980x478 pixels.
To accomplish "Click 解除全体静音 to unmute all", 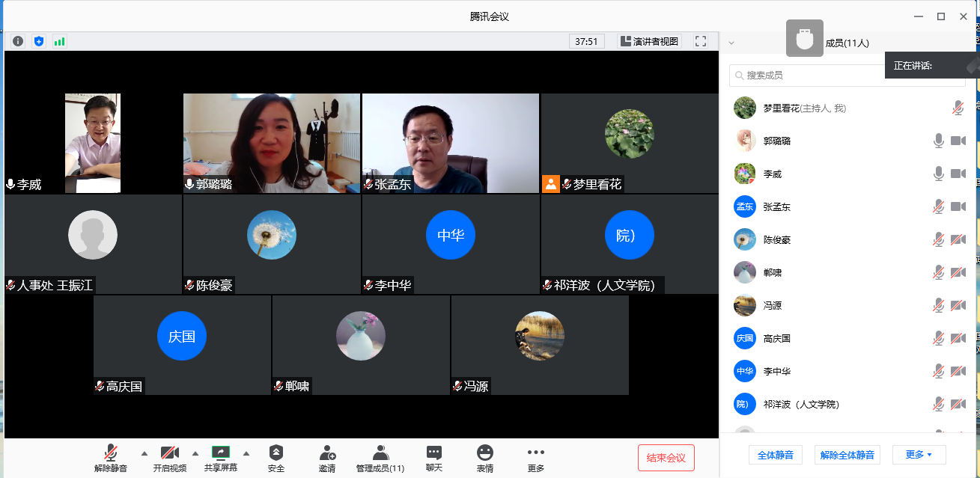I will pyautogui.click(x=847, y=454).
